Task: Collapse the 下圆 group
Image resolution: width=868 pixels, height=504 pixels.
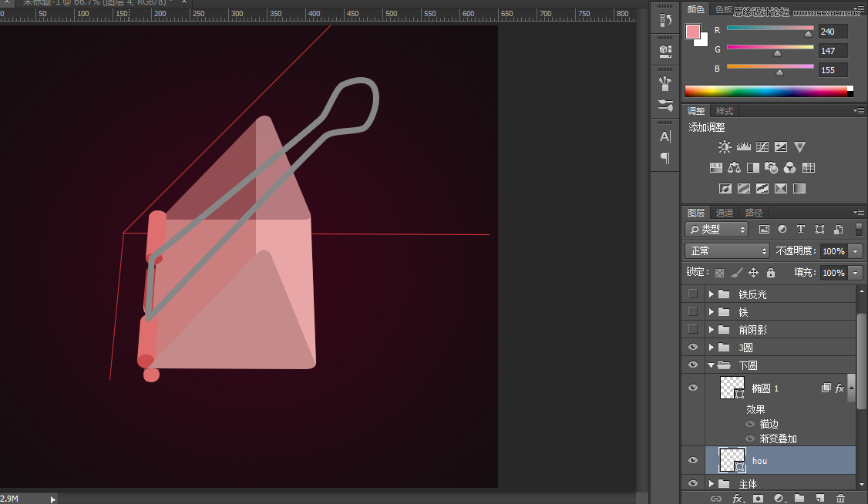Action: [711, 365]
